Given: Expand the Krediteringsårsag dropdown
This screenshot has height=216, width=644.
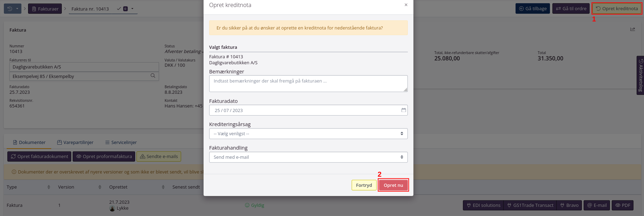Looking at the screenshot, I should tap(308, 134).
